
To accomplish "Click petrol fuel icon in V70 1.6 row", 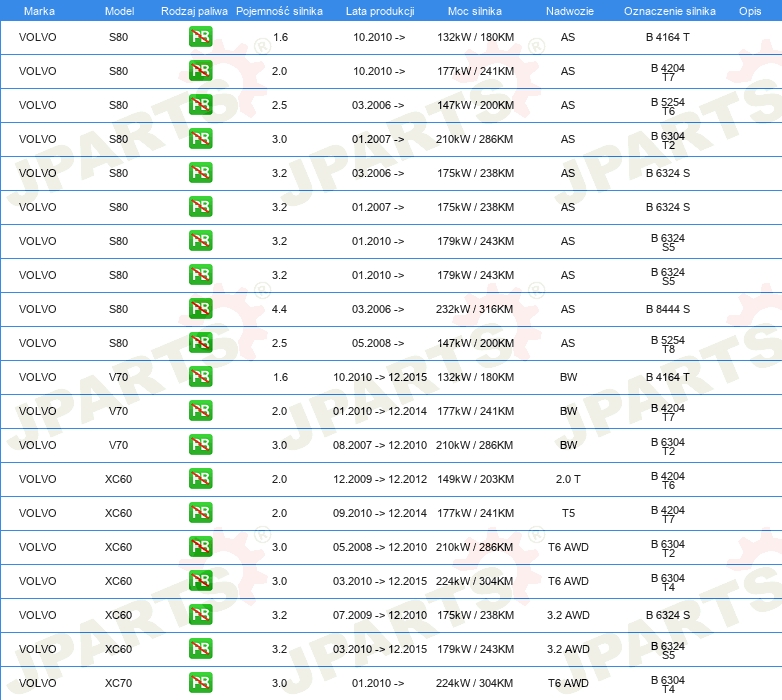I will coord(200,377).
